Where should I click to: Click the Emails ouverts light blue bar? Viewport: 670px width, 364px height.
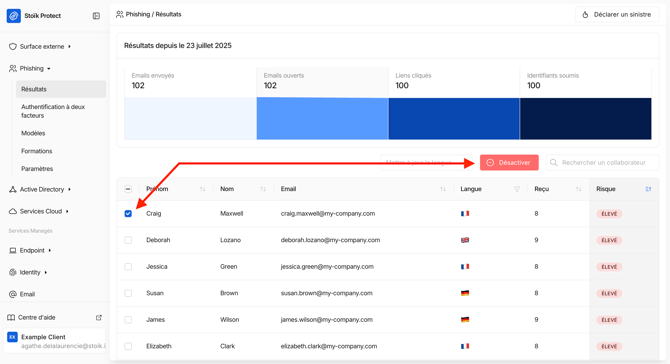[x=322, y=119]
